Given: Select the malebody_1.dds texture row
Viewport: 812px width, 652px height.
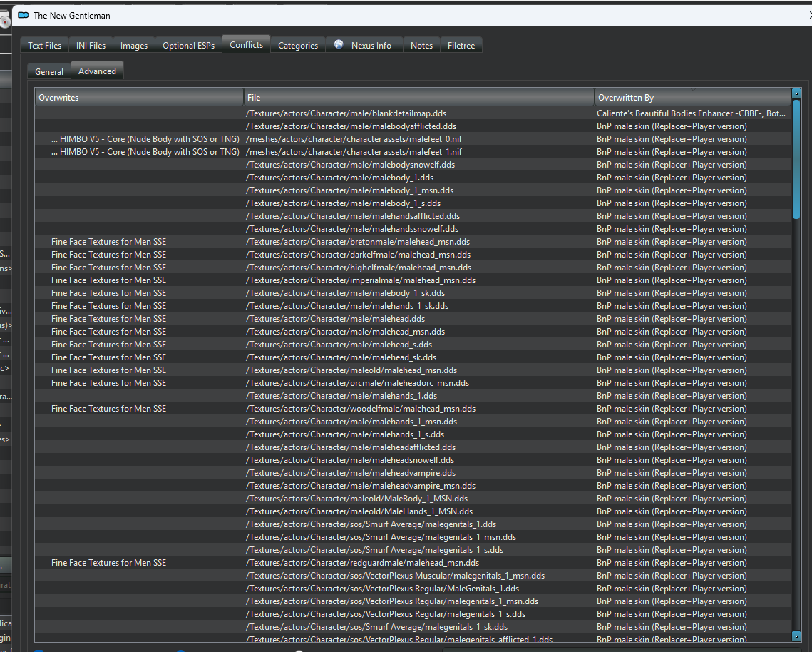Looking at the screenshot, I should (x=413, y=177).
